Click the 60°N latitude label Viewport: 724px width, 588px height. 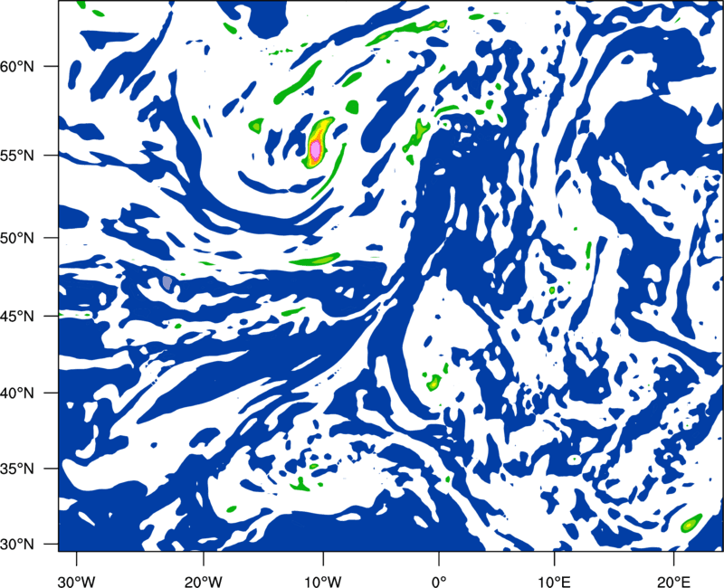pos(17,66)
